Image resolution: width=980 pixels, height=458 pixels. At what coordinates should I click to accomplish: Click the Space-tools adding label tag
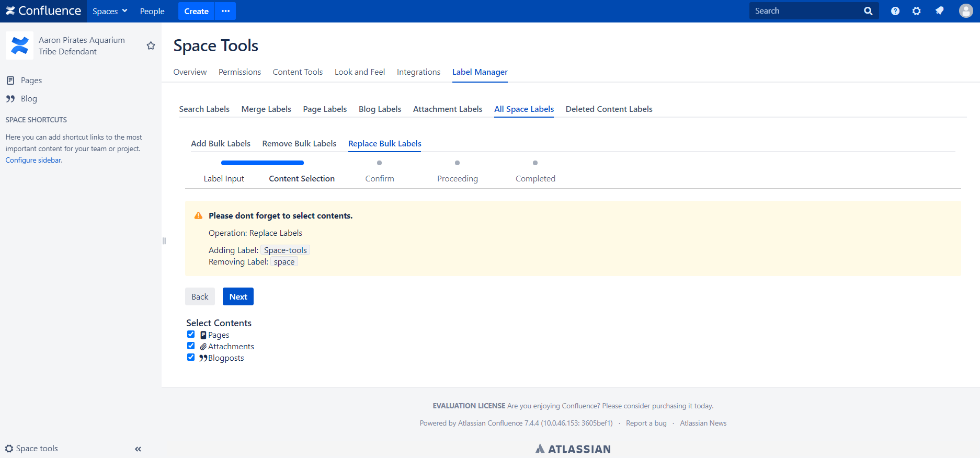(286, 250)
